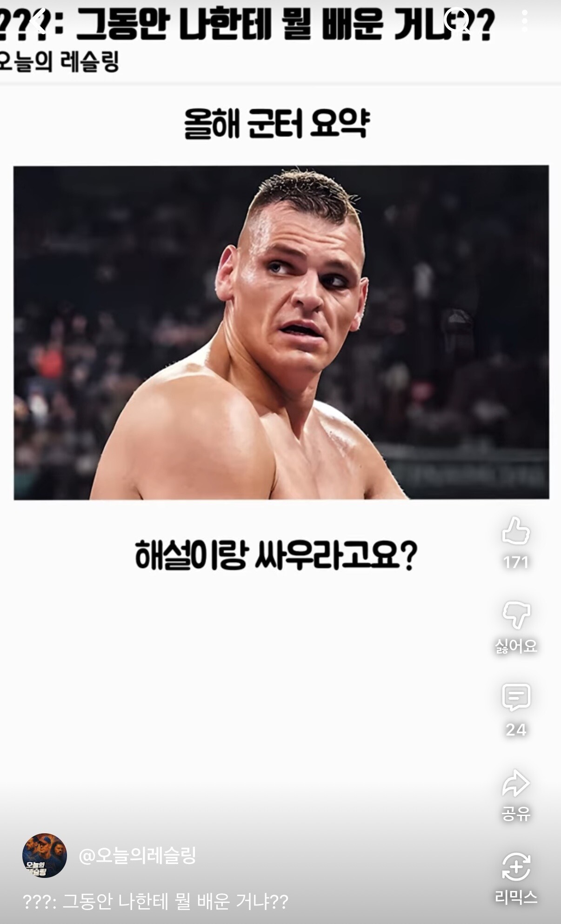Click the 싫어요 label
Screen dimensions: 561x924
pos(516,646)
